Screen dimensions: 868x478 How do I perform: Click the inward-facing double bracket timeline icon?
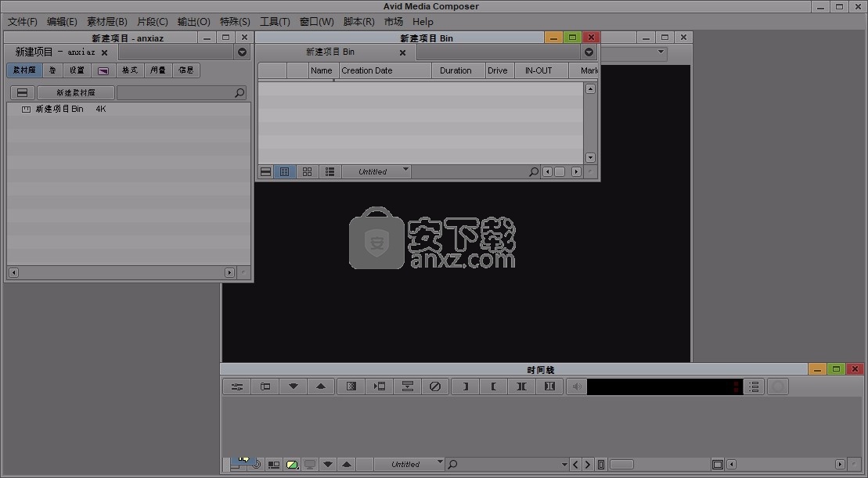tap(521, 386)
